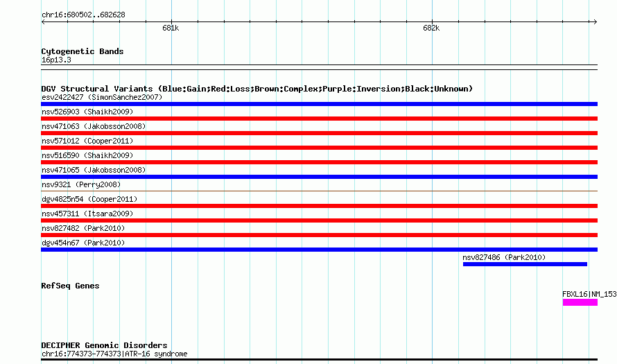Click the nsv827482 (Park2010) label
The height and width of the screenshot is (364, 617).
[x=83, y=228]
